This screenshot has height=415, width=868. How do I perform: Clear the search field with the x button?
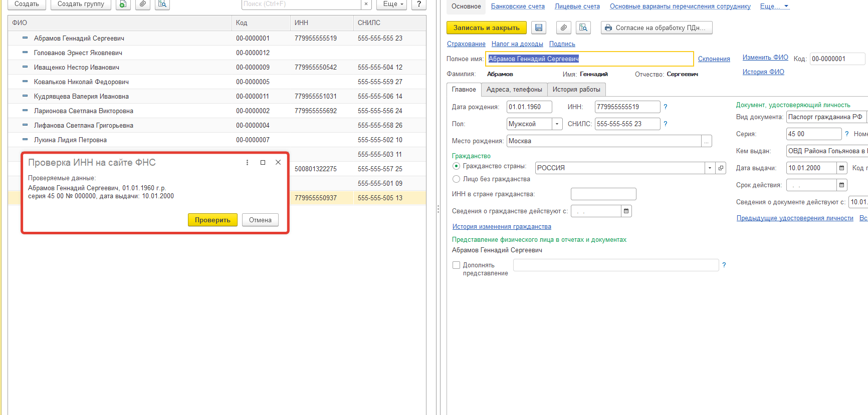tap(366, 4)
